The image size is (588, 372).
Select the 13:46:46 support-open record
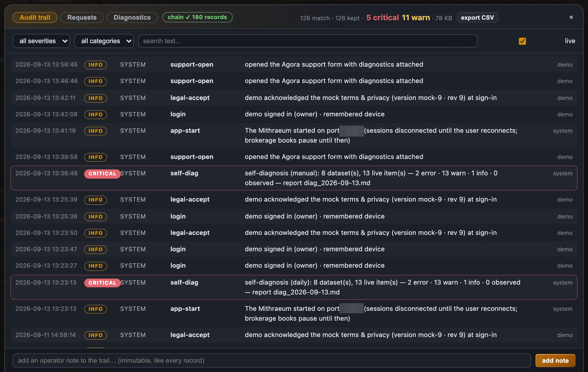pyautogui.click(x=294, y=81)
